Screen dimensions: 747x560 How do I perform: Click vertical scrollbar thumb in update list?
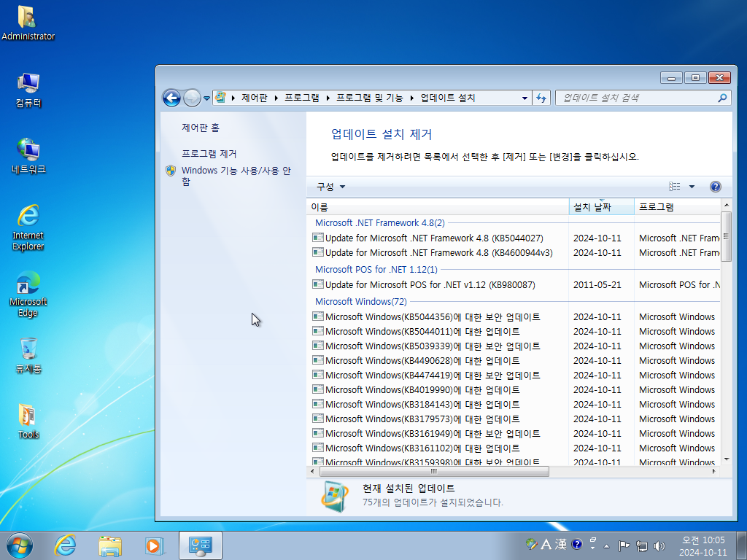726,236
